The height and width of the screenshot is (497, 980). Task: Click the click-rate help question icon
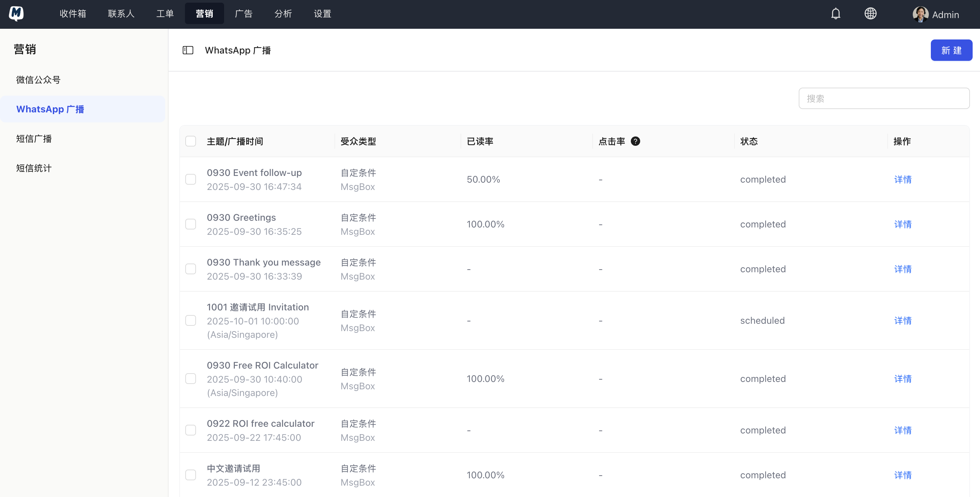[x=635, y=141]
